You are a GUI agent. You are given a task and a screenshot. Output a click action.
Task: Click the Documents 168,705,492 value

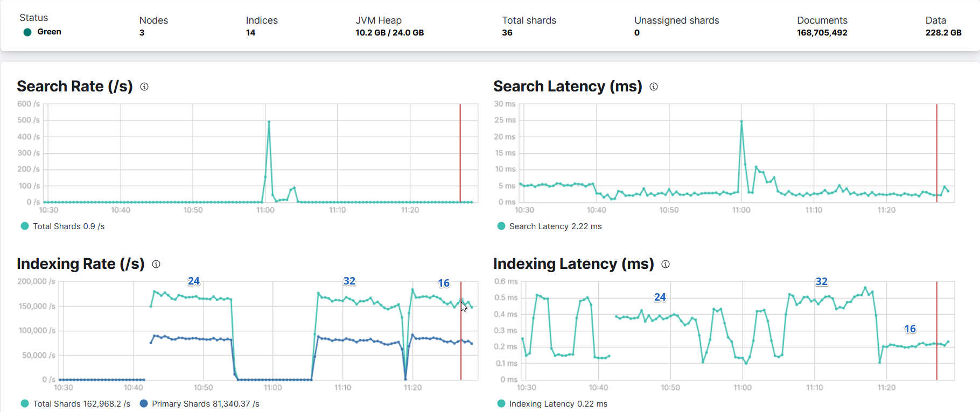tap(822, 33)
